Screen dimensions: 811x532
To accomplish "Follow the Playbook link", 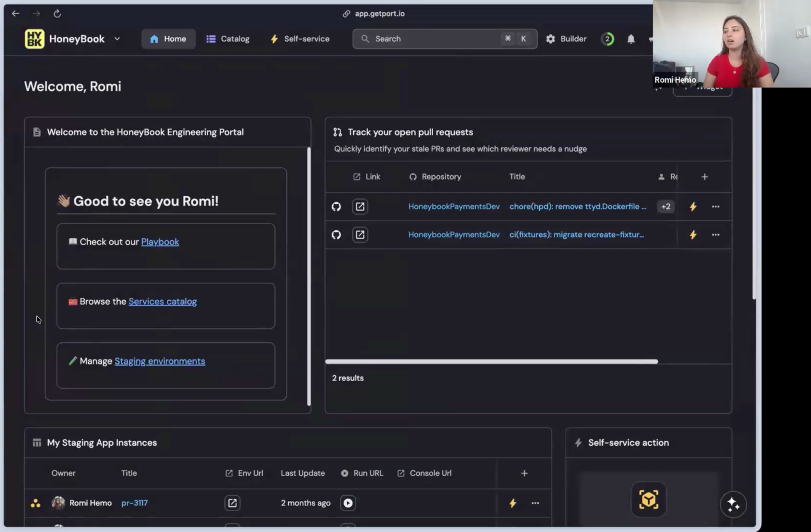I will 160,242.
